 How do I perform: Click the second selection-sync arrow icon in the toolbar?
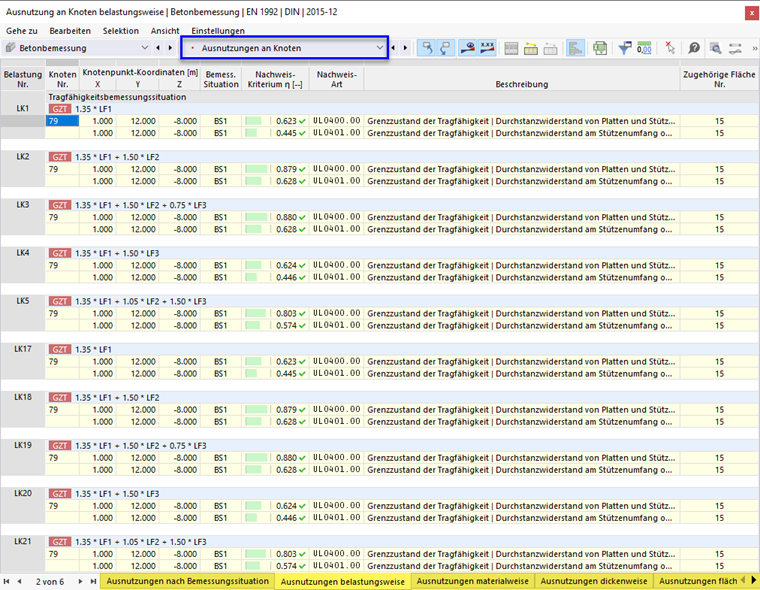(445, 48)
